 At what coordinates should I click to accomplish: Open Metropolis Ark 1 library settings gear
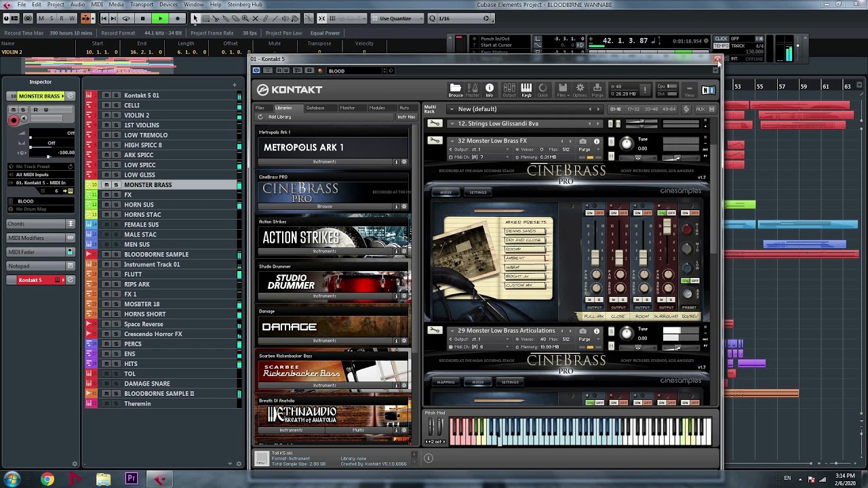tap(404, 162)
